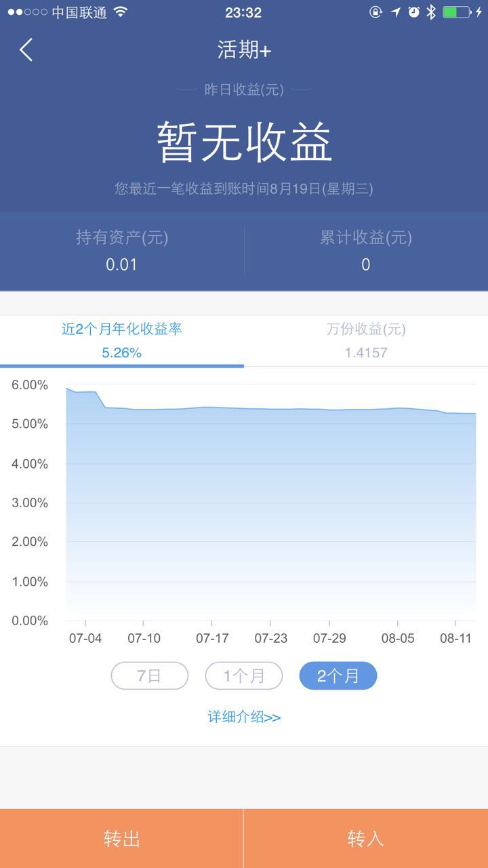
Task: Tap the 转入 button
Action: tap(366, 838)
